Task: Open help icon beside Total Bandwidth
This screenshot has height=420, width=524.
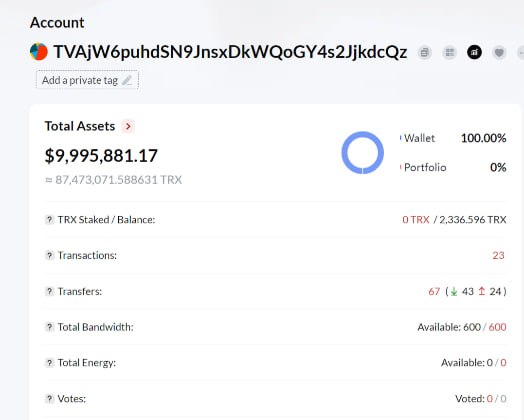Action: coord(49,327)
